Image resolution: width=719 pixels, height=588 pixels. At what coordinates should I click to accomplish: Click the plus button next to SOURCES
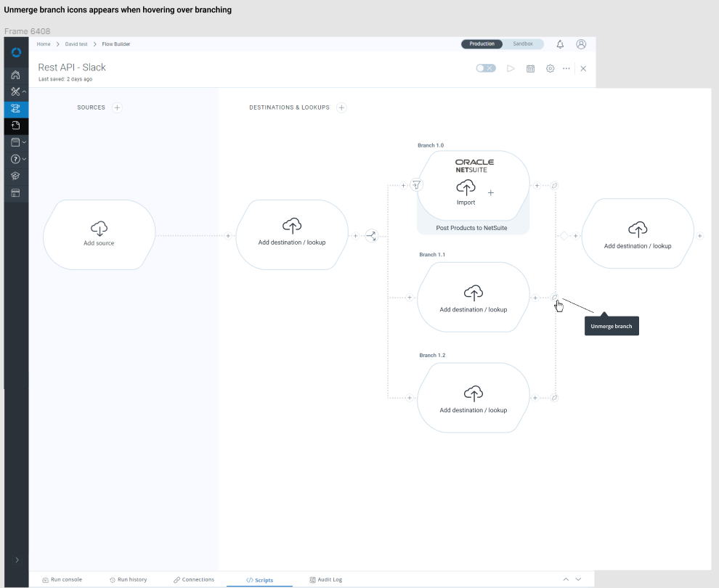[x=118, y=107]
